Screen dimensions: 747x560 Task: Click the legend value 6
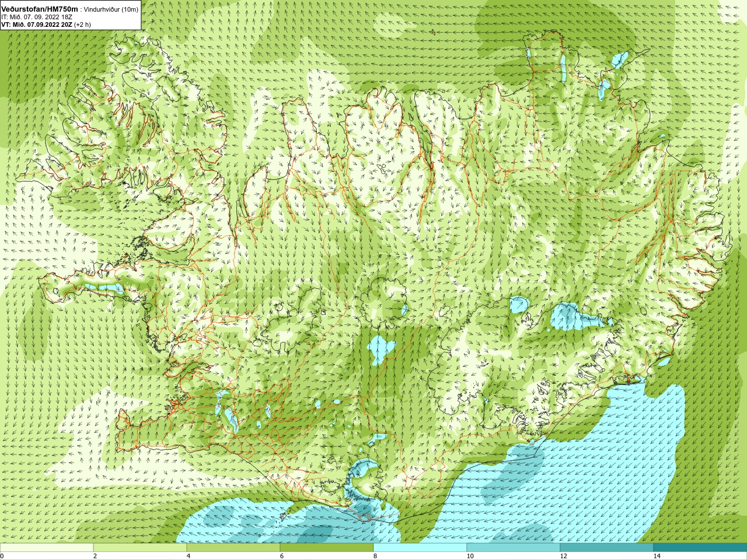(x=282, y=556)
